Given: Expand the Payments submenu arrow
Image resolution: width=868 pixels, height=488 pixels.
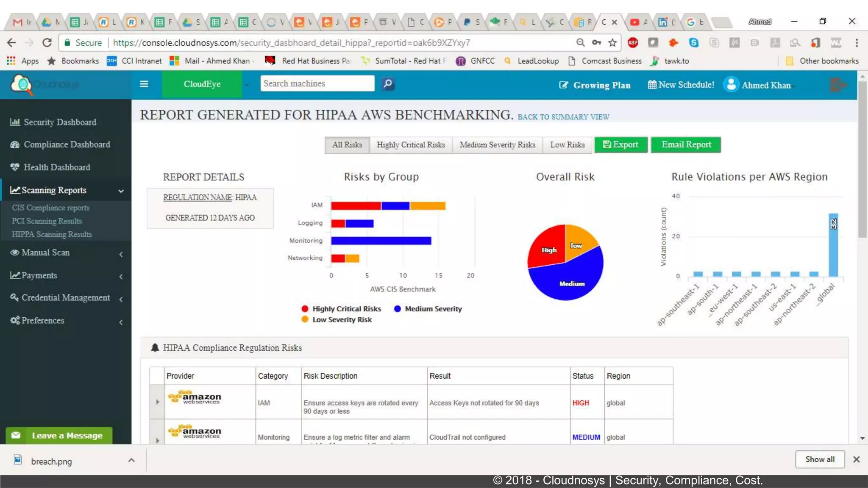Looking at the screenshot, I should point(121,277).
